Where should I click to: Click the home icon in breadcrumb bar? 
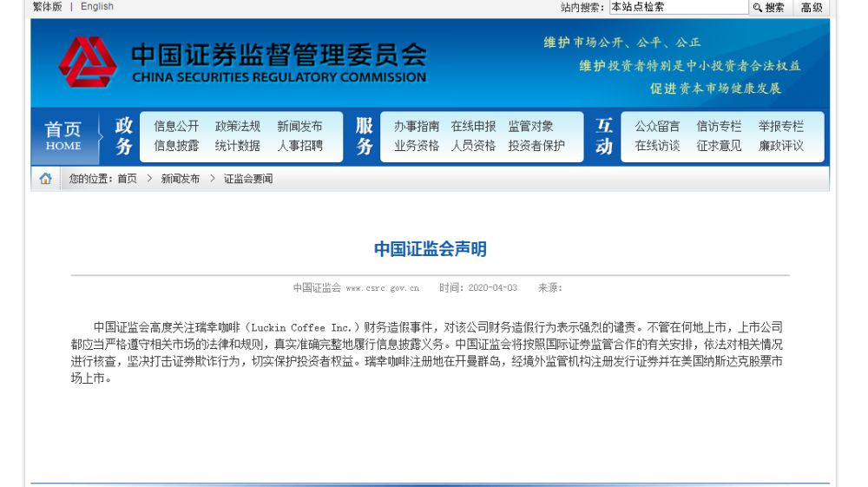(45, 179)
